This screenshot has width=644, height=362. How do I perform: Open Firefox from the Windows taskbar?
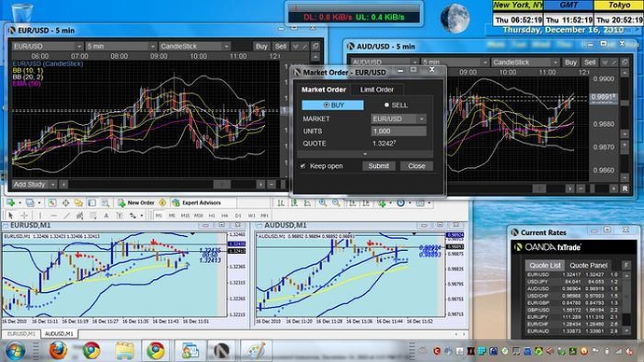(58, 351)
